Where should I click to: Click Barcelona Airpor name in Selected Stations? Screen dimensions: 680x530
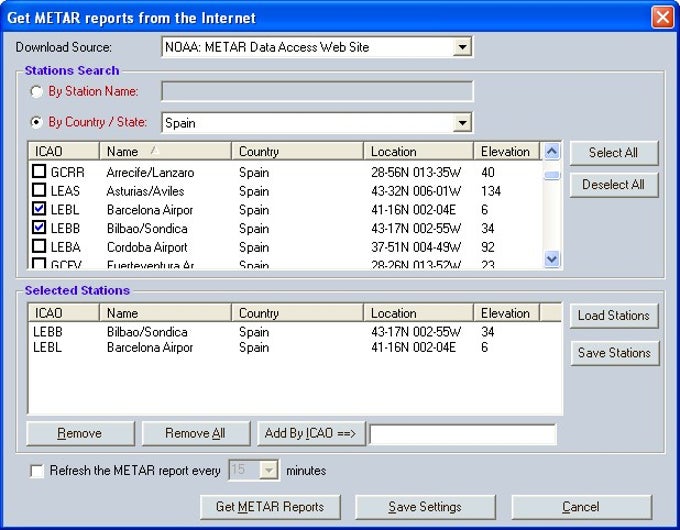(150, 348)
